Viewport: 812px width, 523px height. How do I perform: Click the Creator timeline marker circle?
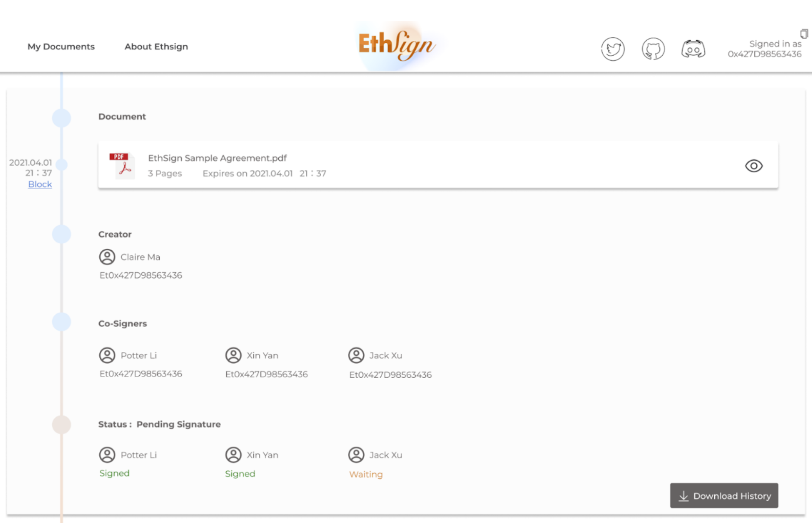click(62, 234)
